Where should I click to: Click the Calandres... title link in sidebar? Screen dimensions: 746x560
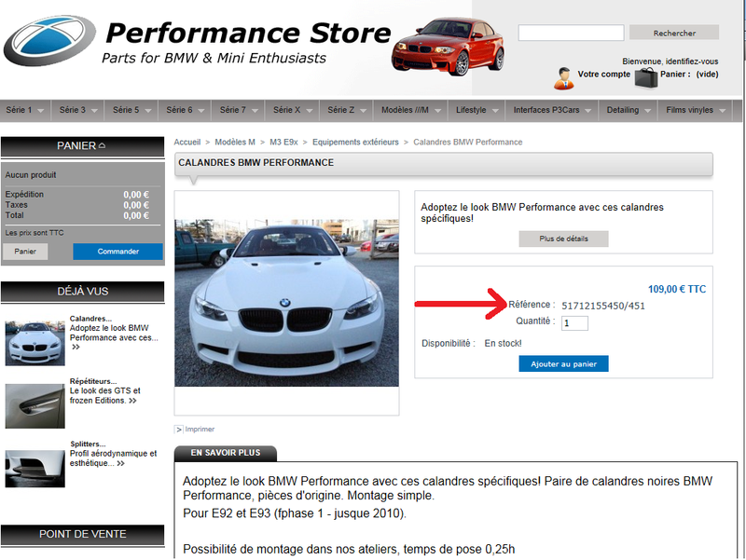tap(90, 319)
